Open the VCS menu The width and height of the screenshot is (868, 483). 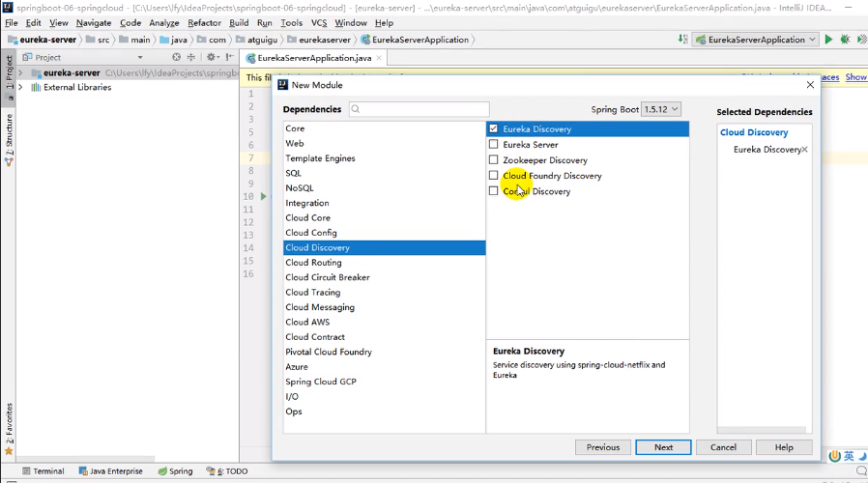click(x=319, y=22)
